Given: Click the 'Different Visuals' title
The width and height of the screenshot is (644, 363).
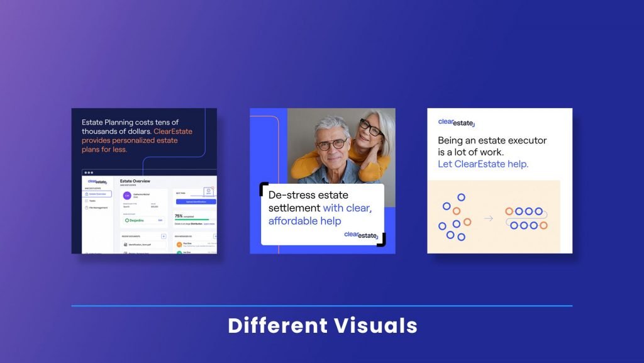Looking at the screenshot, I should [323, 325].
